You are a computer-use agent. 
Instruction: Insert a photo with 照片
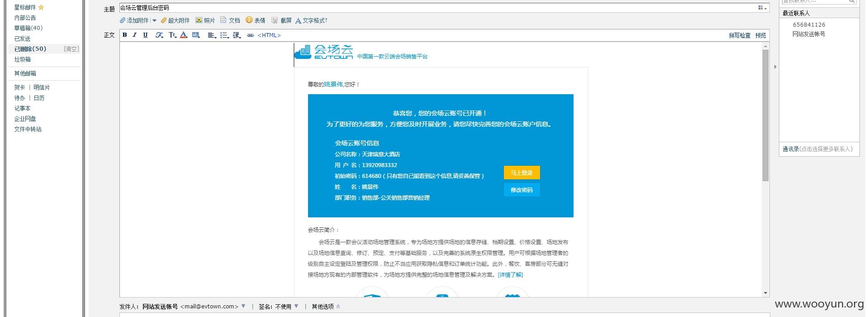tap(205, 20)
